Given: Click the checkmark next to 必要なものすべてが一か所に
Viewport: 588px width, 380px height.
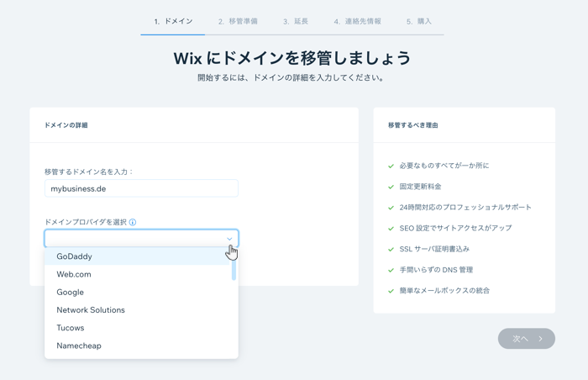Looking at the screenshot, I should [x=391, y=166].
